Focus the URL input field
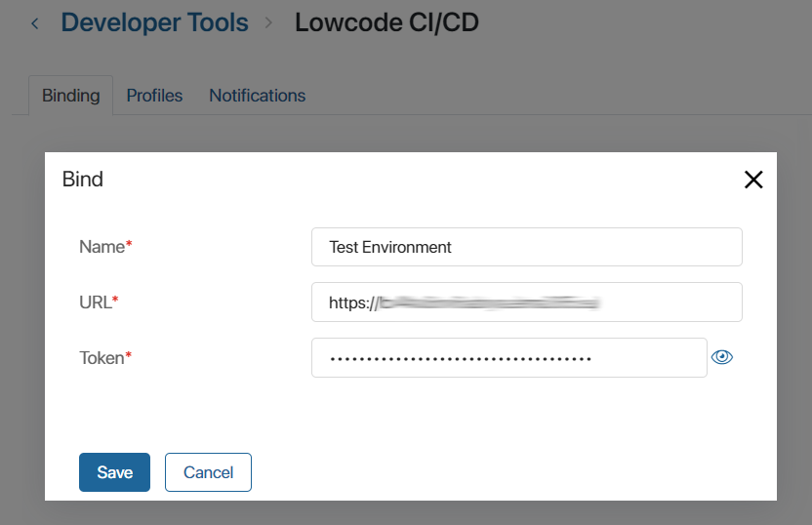The image size is (812, 525). click(x=527, y=302)
